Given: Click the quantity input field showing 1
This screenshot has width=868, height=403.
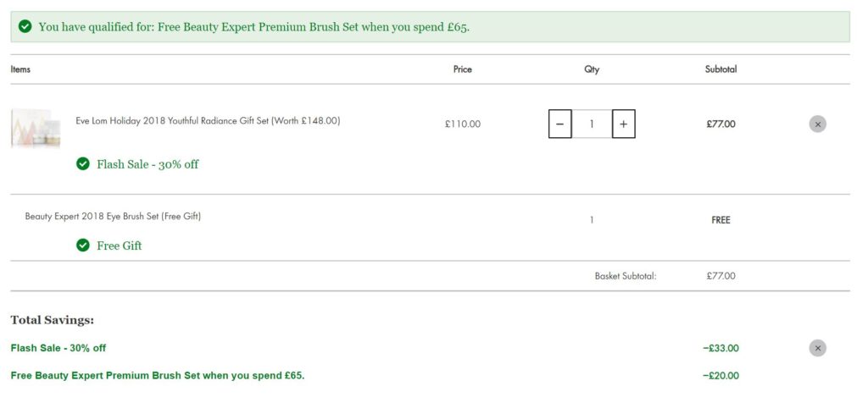Looking at the screenshot, I should coord(592,124).
